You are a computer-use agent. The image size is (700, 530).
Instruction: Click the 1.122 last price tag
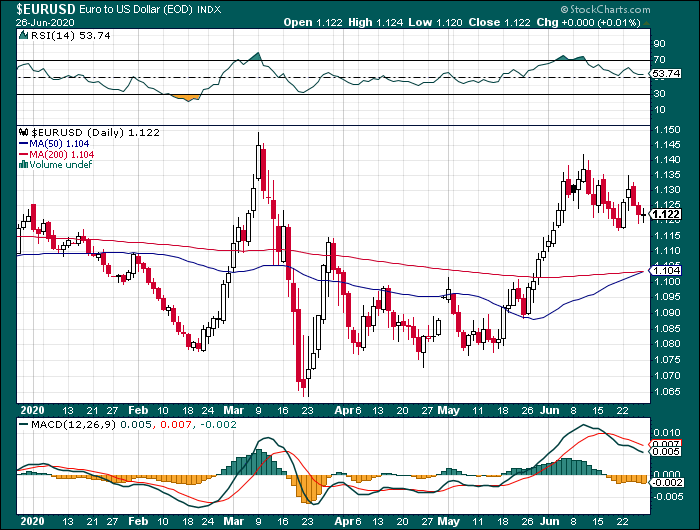[665, 215]
